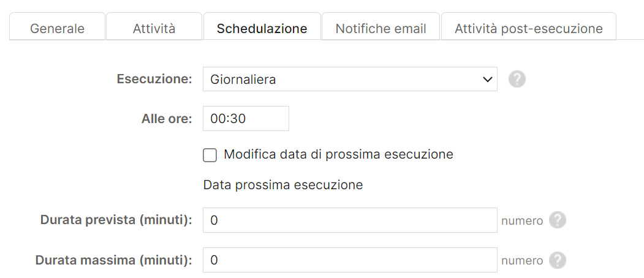Open the Attività tab
The image size is (644, 278).
154,28
